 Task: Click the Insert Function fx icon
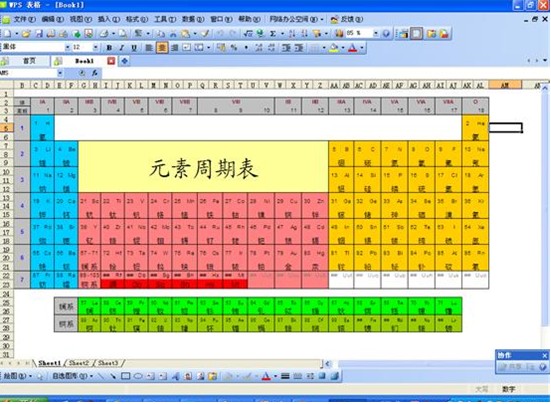[95, 73]
